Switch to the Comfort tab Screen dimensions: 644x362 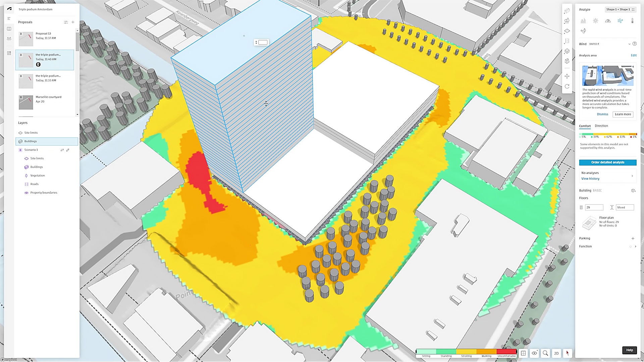585,126
